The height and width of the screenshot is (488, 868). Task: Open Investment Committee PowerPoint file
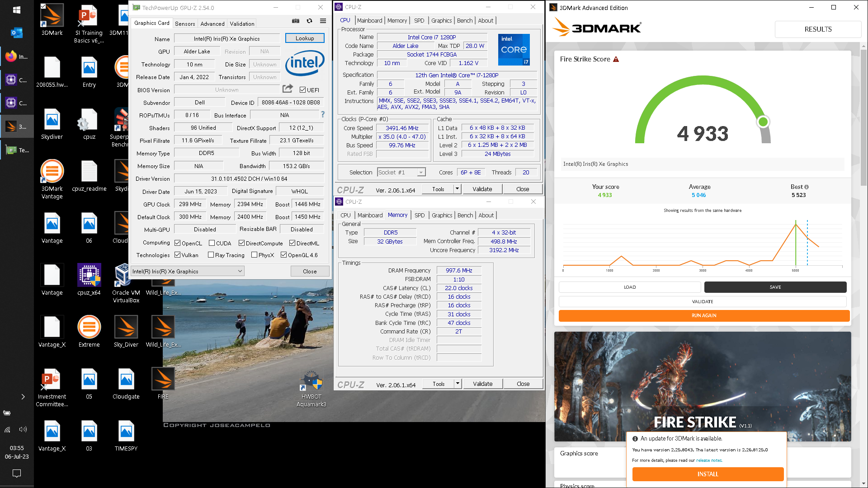[52, 387]
